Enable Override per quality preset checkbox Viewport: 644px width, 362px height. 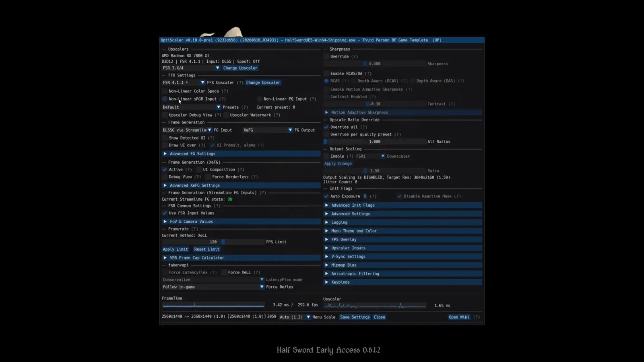[x=326, y=134]
